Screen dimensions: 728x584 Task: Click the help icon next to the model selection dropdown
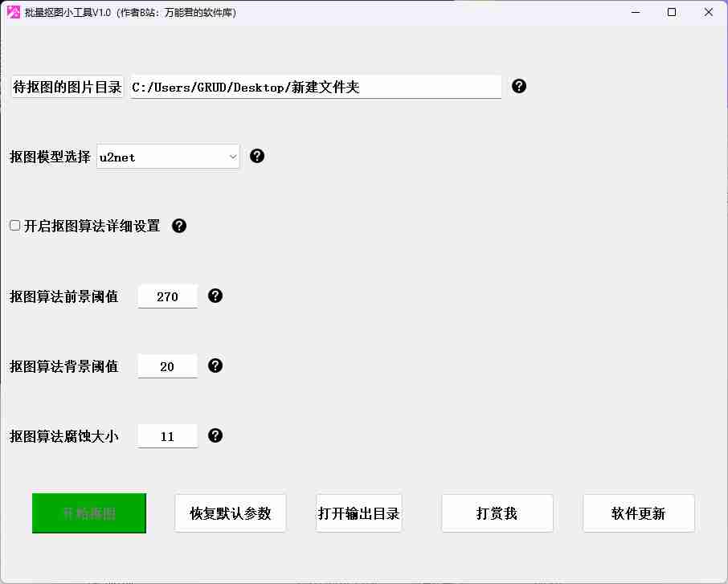pyautogui.click(x=257, y=156)
